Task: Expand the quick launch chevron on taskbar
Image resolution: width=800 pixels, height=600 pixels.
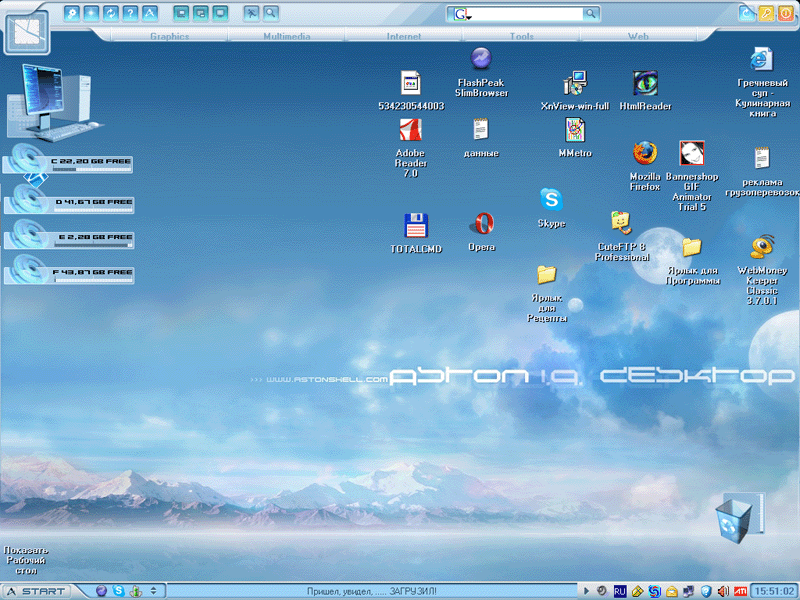Action: coord(153,591)
